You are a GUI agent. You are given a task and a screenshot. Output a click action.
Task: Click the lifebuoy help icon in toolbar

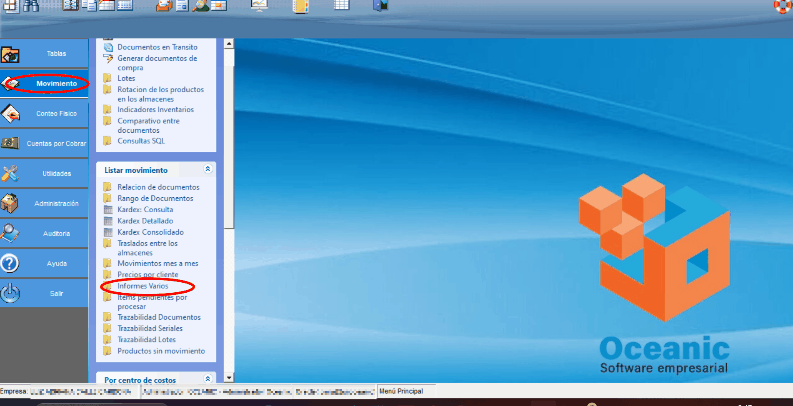tap(782, 6)
